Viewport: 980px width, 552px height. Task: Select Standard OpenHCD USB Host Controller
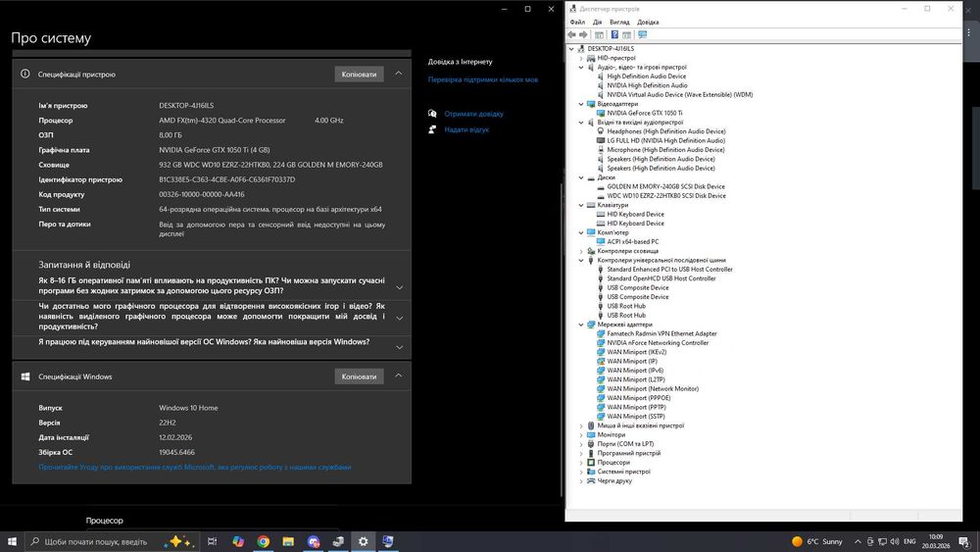[661, 278]
